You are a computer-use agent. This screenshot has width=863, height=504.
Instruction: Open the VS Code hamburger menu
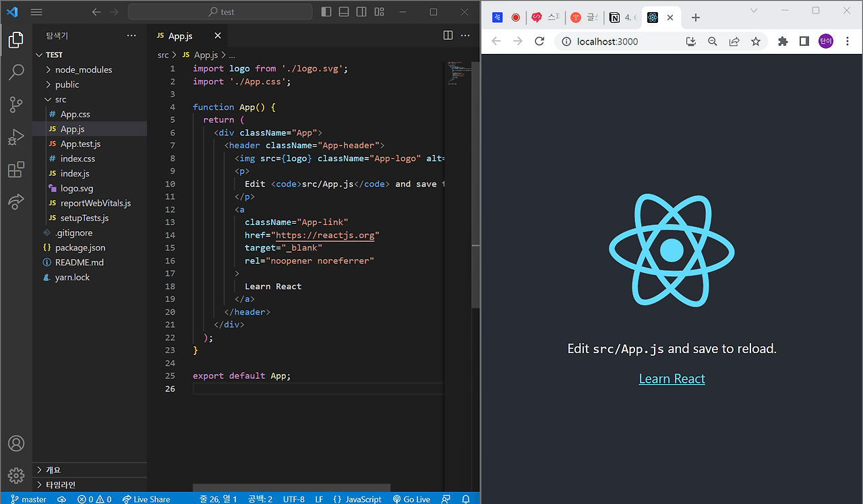tap(36, 11)
